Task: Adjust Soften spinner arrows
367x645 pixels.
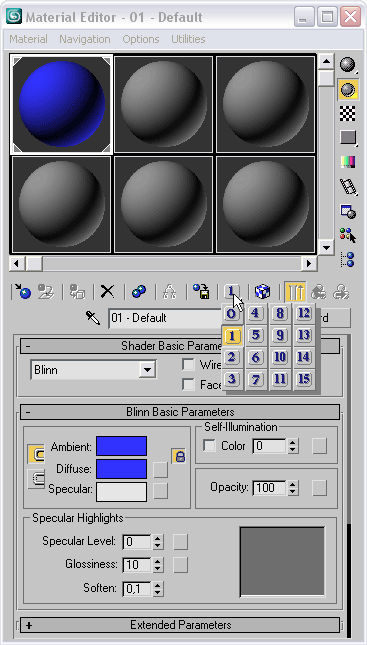Action: [158, 589]
